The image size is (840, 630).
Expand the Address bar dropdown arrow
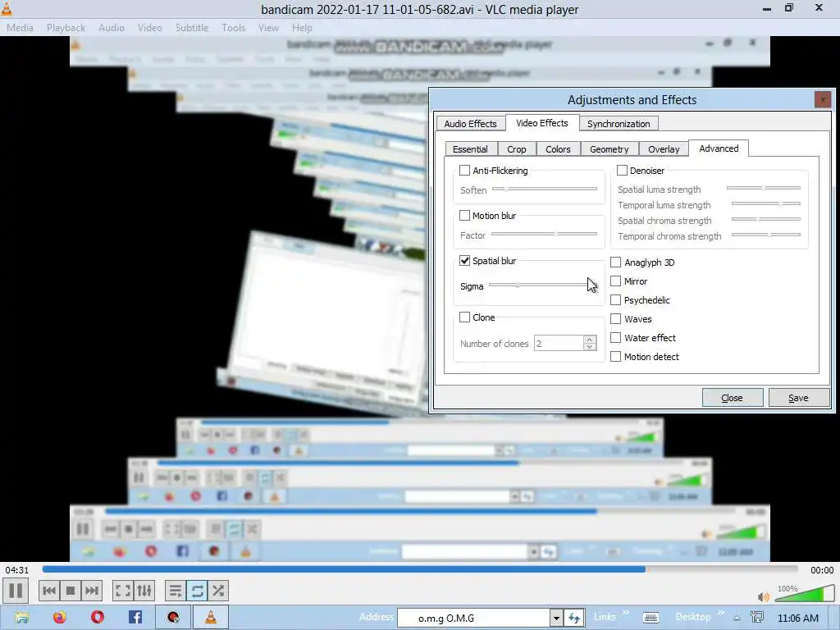(557, 618)
